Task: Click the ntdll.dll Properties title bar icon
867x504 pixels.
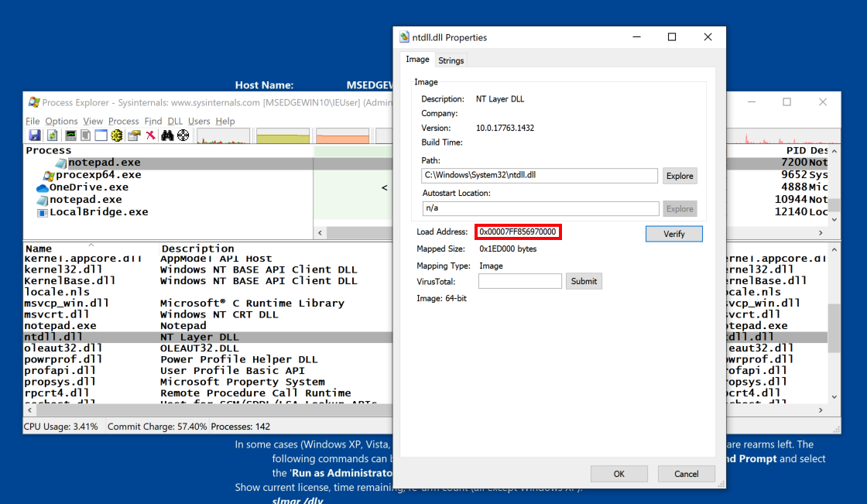Action: coord(404,37)
